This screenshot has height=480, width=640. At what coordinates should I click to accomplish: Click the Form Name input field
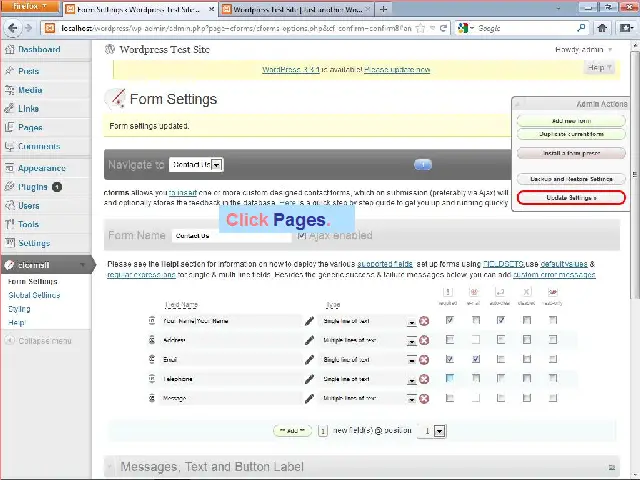232,236
